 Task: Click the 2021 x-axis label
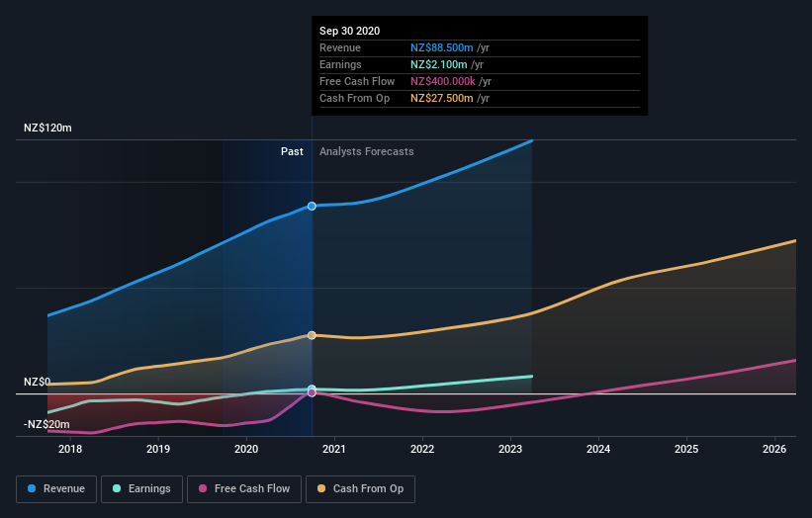(x=334, y=449)
